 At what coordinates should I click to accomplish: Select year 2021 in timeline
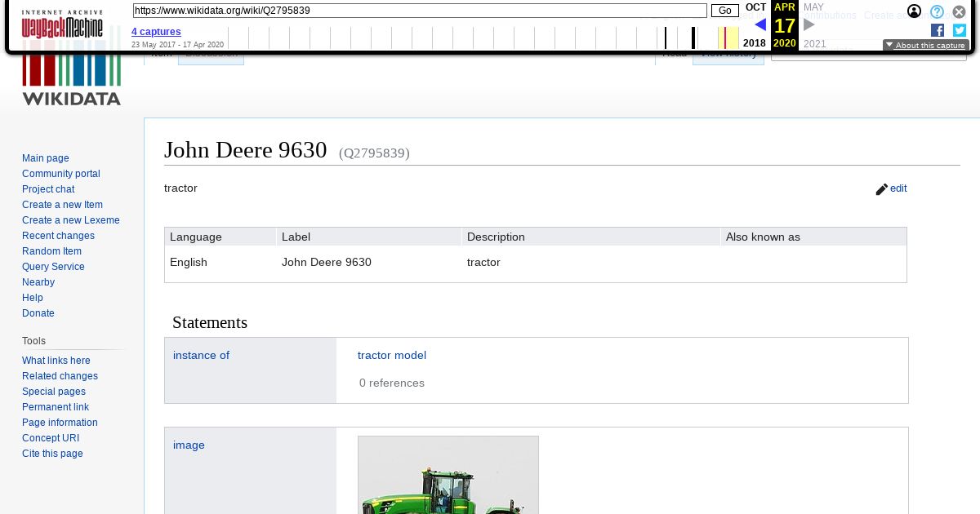point(815,44)
